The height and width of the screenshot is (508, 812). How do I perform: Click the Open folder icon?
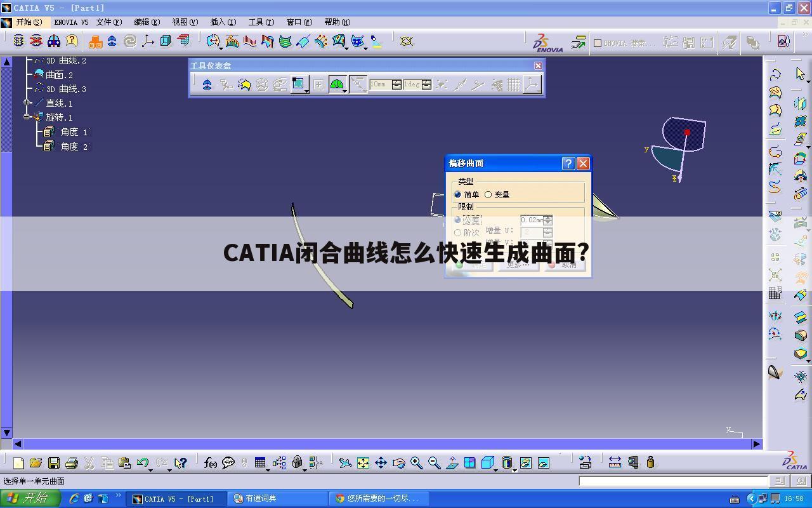pyautogui.click(x=36, y=463)
